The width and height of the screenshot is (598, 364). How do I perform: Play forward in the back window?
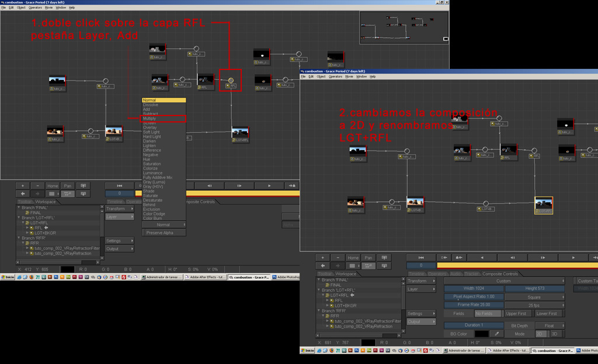click(x=269, y=185)
